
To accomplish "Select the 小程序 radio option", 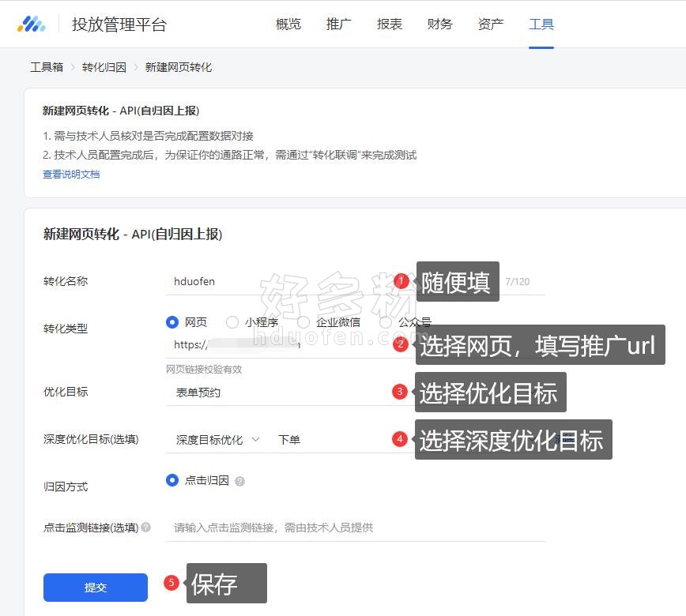I will coord(232,322).
